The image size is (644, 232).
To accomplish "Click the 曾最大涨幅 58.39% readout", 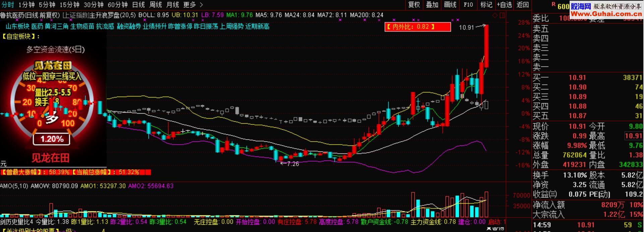I will click(35, 172).
